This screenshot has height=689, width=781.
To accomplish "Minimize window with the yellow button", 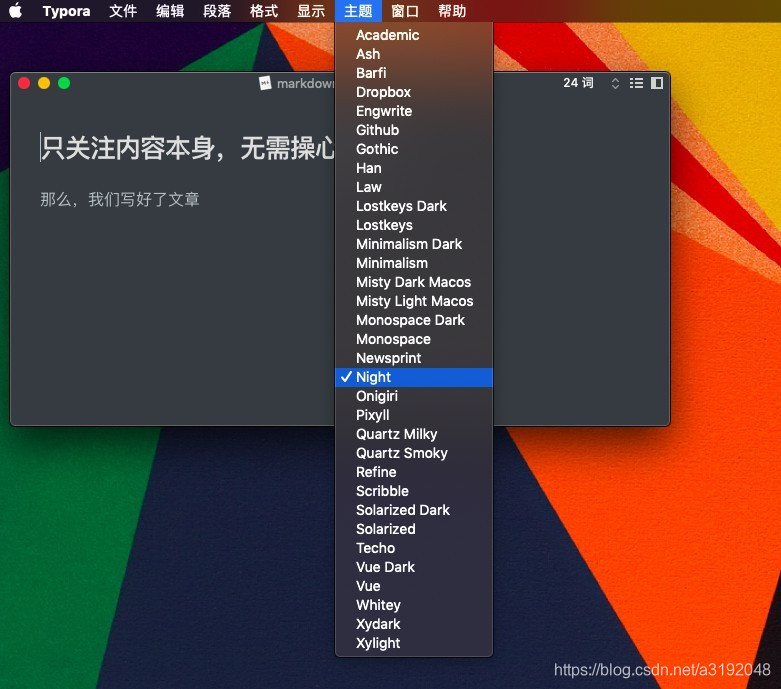I will click(44, 83).
